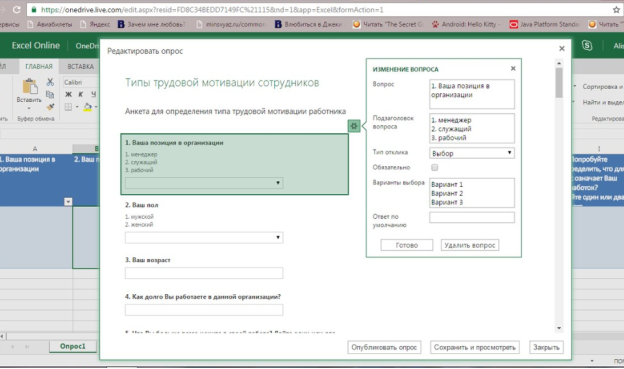The image size is (624, 369).
Task: Click the gear icon beside question 1
Action: (x=354, y=126)
